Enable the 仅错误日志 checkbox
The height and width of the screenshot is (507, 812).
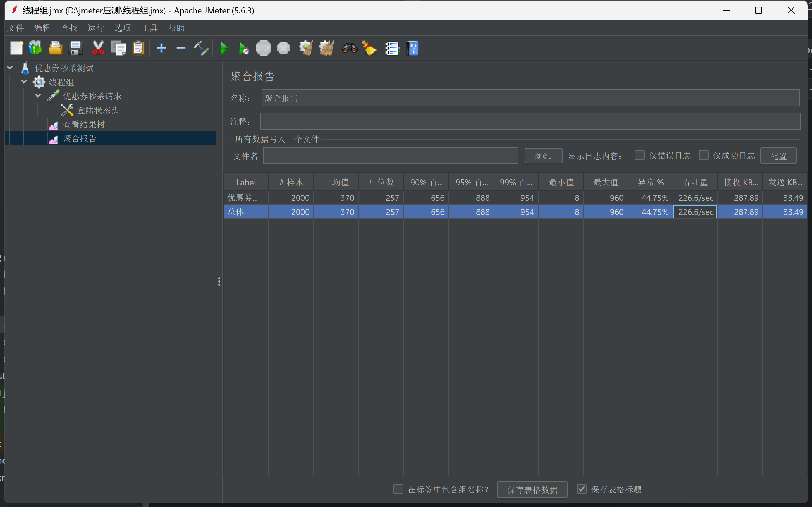pyautogui.click(x=639, y=155)
